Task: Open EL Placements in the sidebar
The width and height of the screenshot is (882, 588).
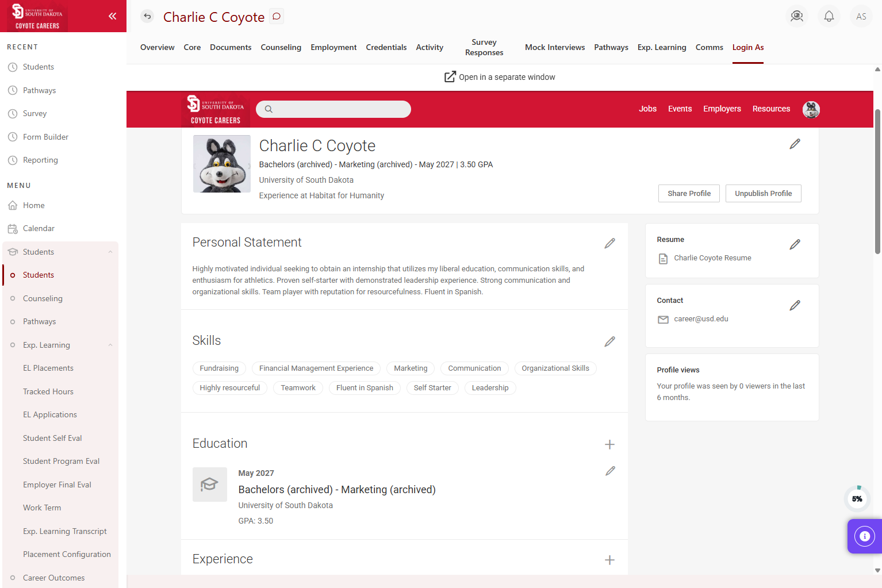Action: click(48, 368)
